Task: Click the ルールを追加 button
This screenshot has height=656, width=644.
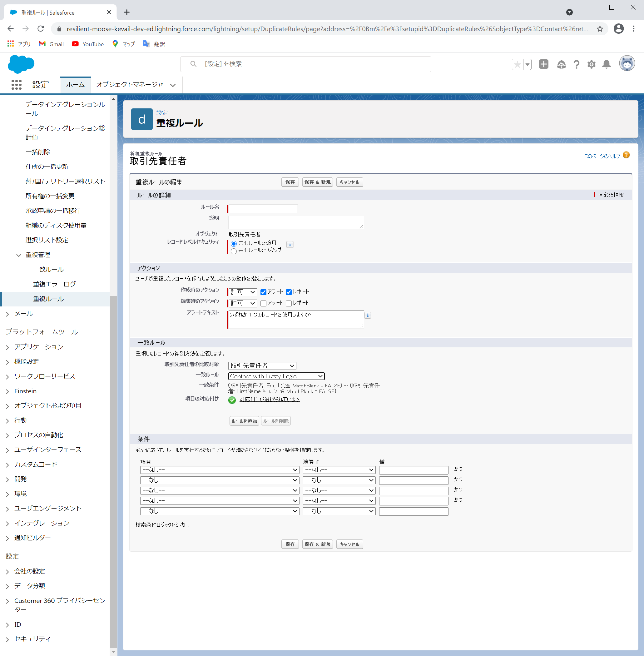Action: pyautogui.click(x=244, y=421)
